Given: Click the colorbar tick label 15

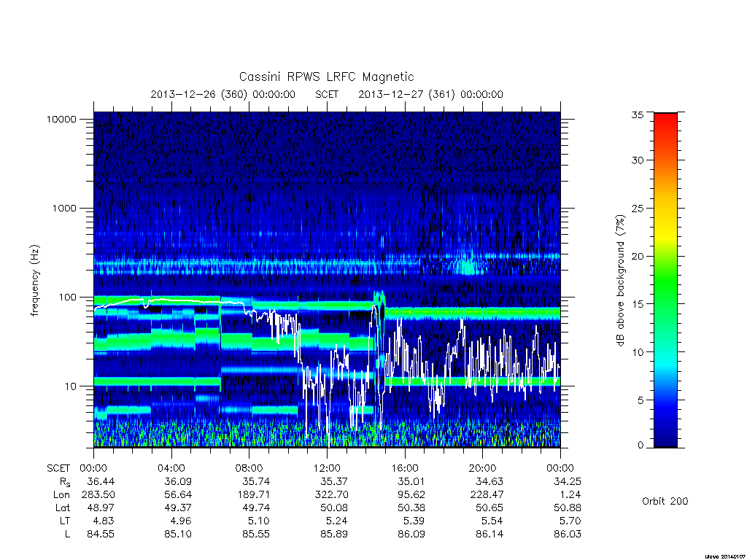Looking at the screenshot, I should coord(638,304).
